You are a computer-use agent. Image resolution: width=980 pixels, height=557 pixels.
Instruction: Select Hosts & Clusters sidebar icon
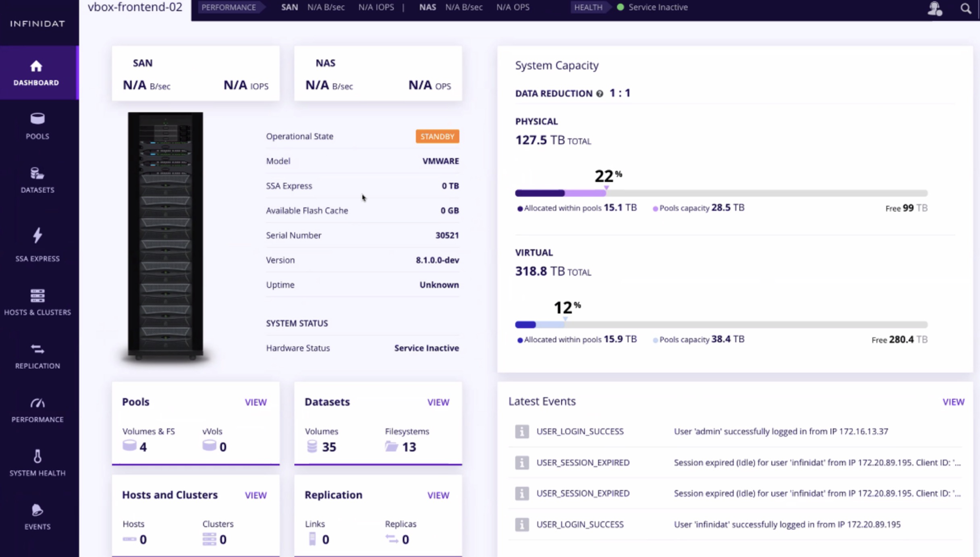click(x=37, y=296)
